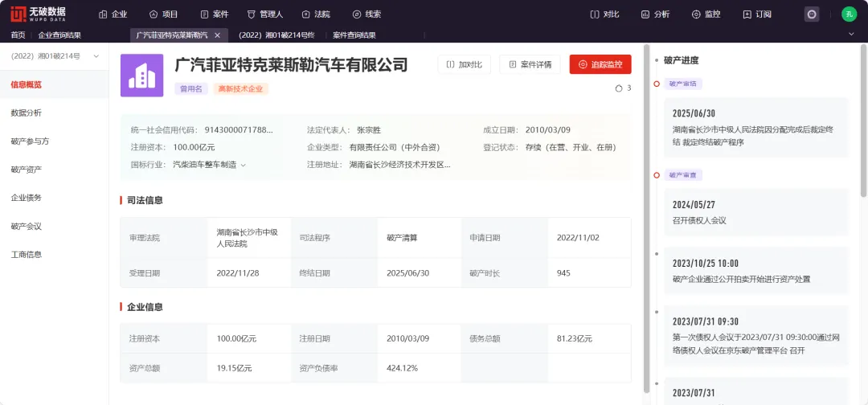Click legal representative name 张宗胜
The width and height of the screenshot is (868, 405).
pos(369,130)
